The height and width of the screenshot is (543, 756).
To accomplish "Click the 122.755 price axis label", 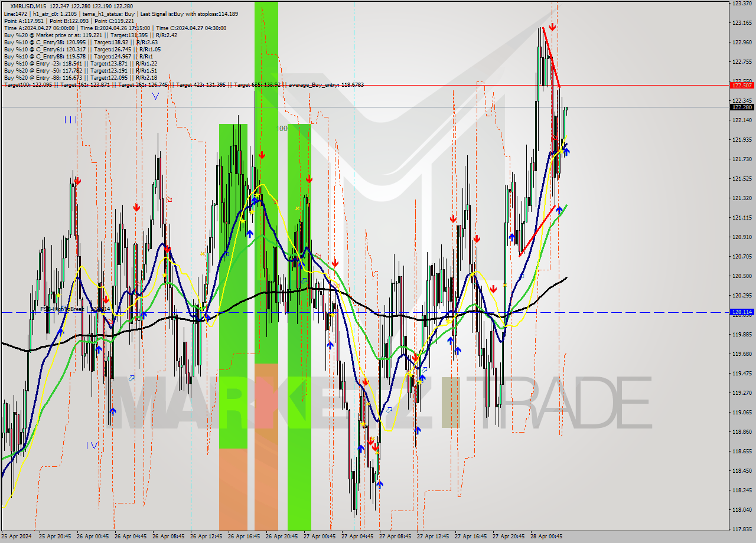I will (742, 62).
